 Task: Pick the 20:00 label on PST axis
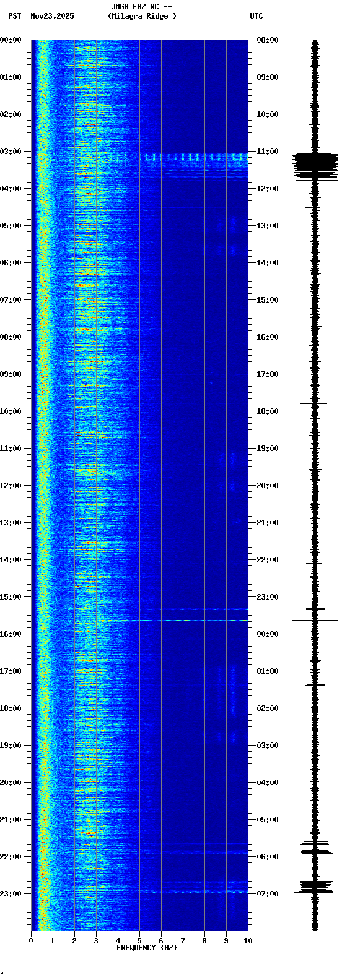[11, 783]
